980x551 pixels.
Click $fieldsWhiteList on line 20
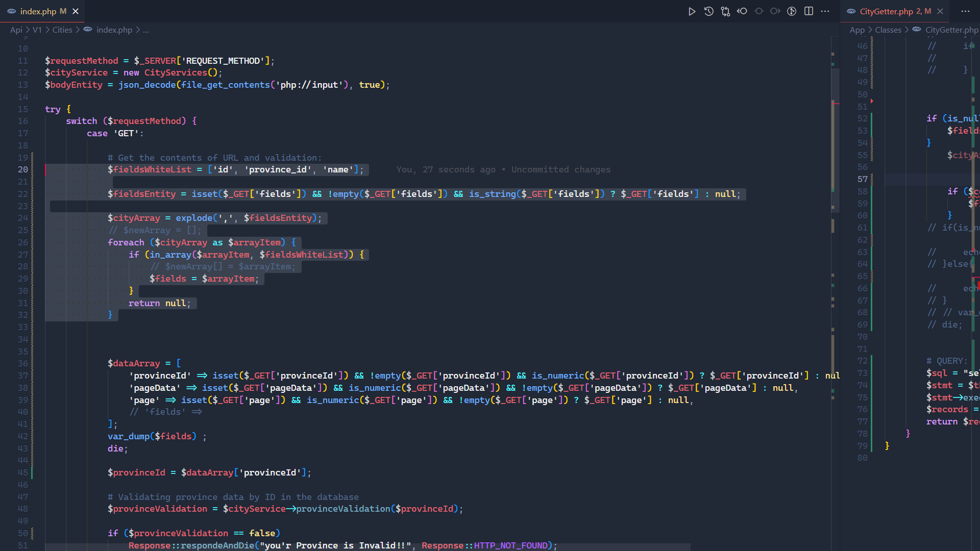click(x=150, y=170)
